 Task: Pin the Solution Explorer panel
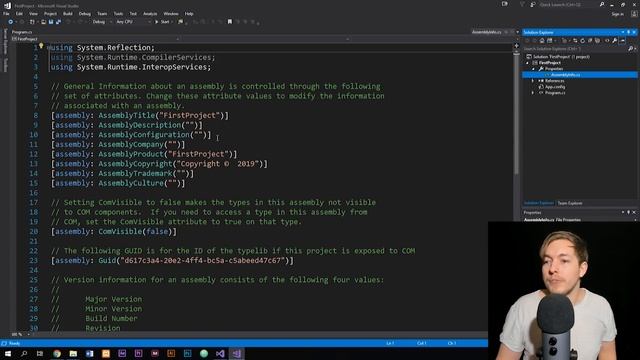point(629,32)
